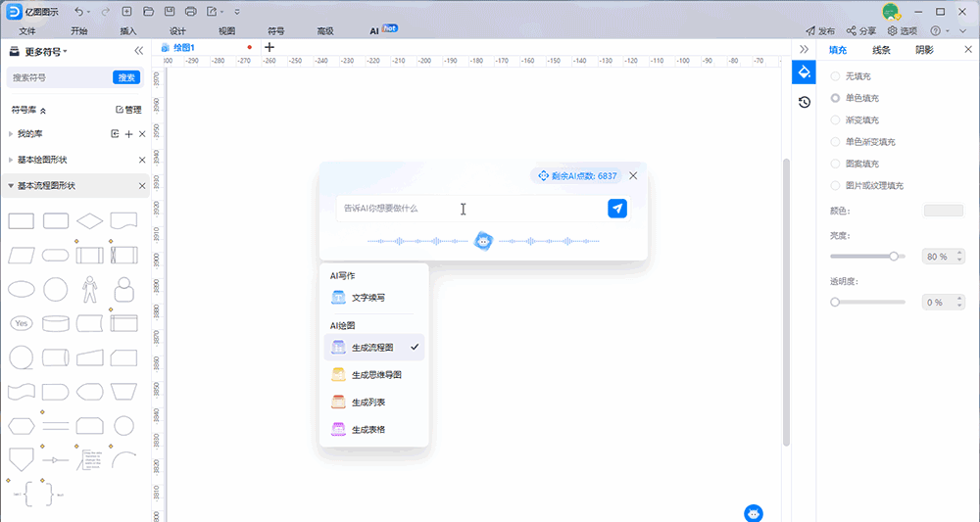Select 无填充 radio option

(x=835, y=76)
